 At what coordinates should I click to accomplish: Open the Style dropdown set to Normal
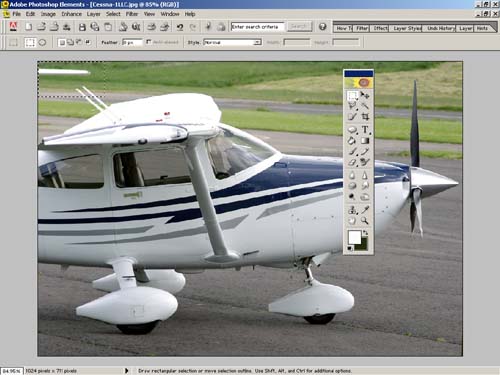[232, 42]
